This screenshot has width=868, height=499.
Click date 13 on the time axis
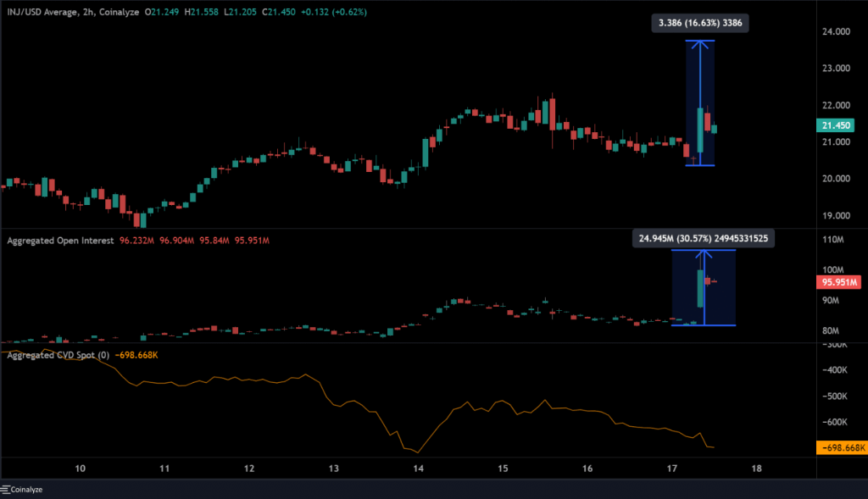tap(334, 469)
